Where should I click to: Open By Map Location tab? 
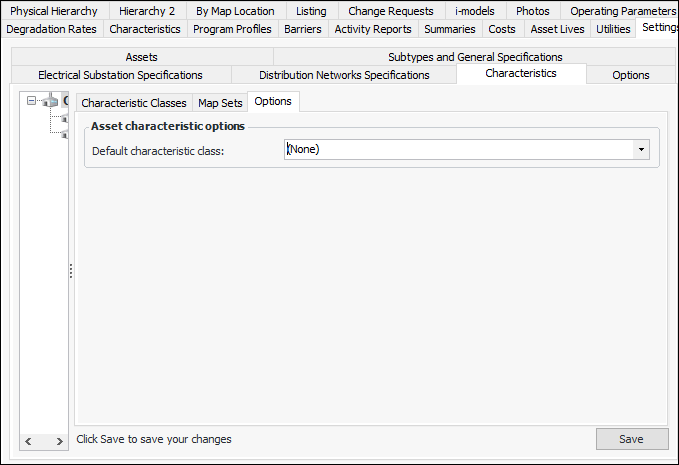[x=236, y=11]
